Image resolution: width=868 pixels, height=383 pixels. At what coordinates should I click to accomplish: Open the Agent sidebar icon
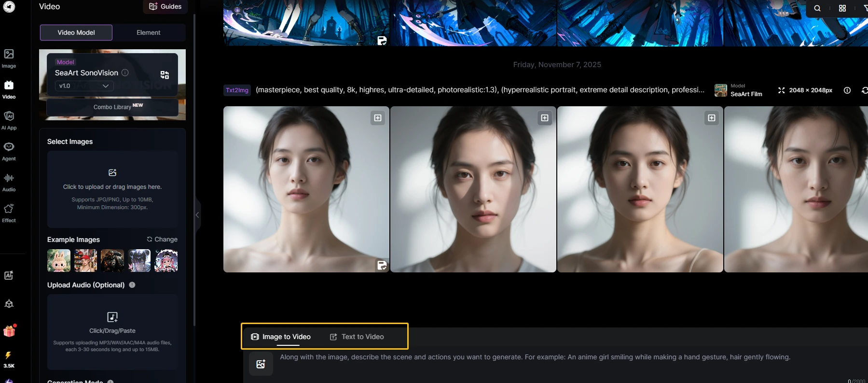click(x=9, y=151)
